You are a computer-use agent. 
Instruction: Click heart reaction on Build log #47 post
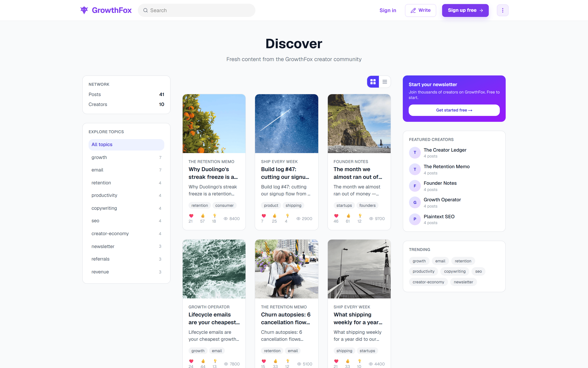[264, 216]
